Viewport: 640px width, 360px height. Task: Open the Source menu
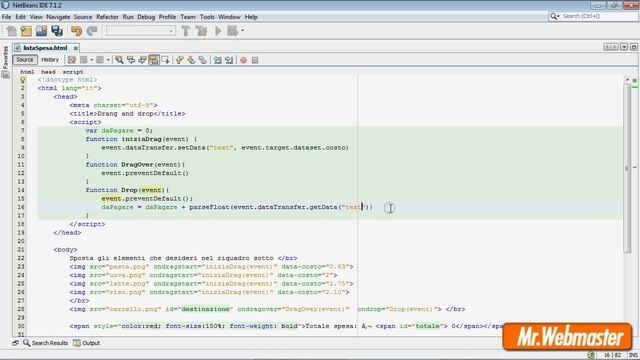[83, 17]
